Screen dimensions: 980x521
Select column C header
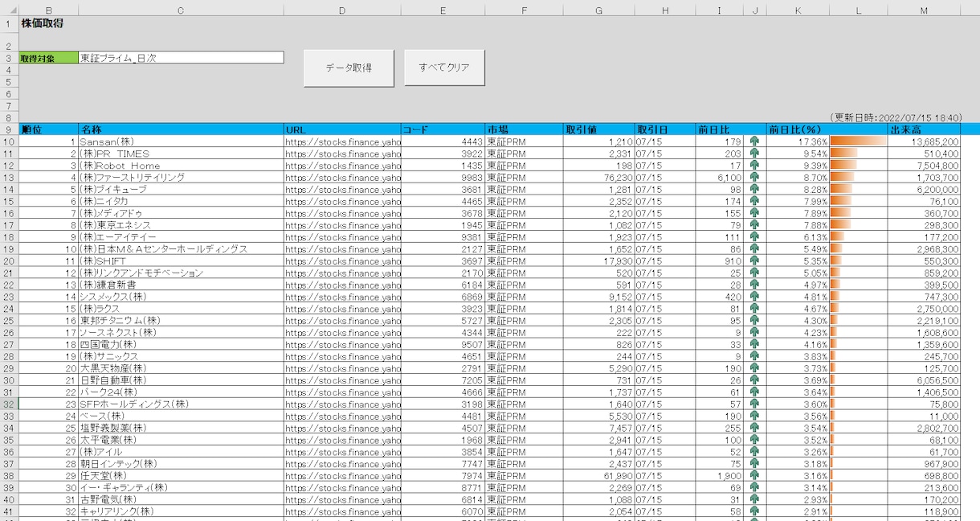(x=181, y=10)
